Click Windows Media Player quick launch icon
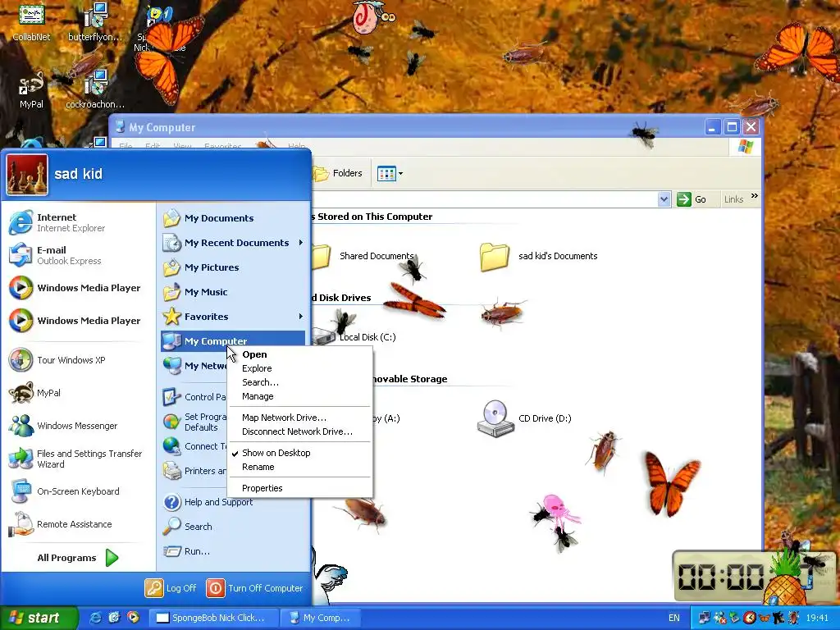Screen dimensions: 840x630 pyautogui.click(x=133, y=618)
